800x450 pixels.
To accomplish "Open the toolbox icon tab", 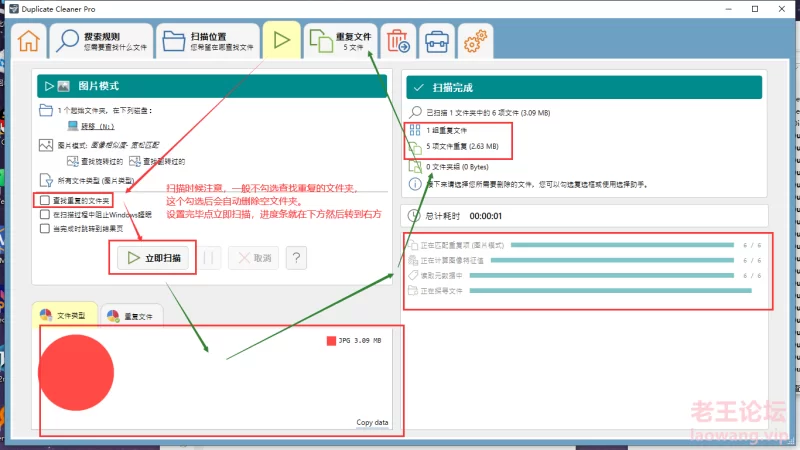I will (437, 41).
